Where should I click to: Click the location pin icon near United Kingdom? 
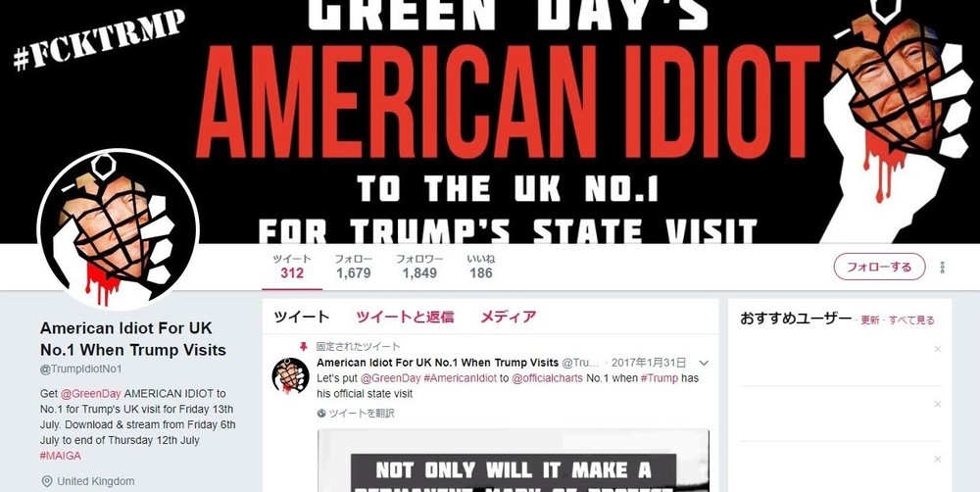47,481
